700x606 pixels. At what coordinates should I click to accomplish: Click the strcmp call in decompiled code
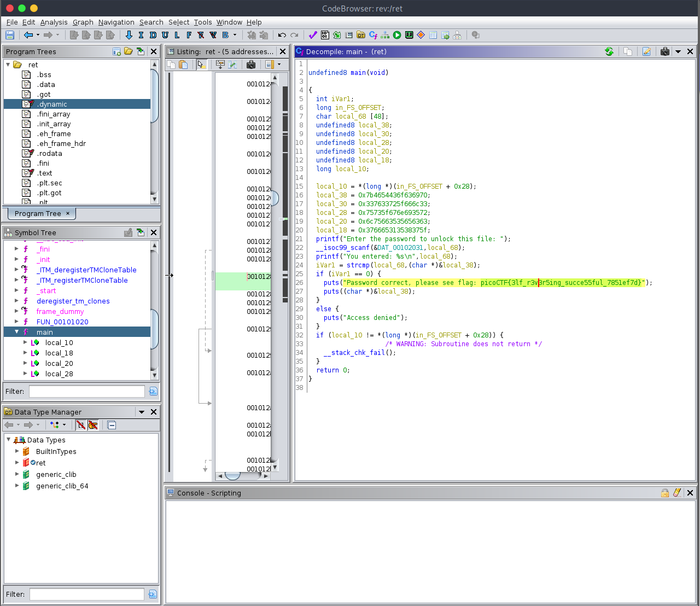358,265
